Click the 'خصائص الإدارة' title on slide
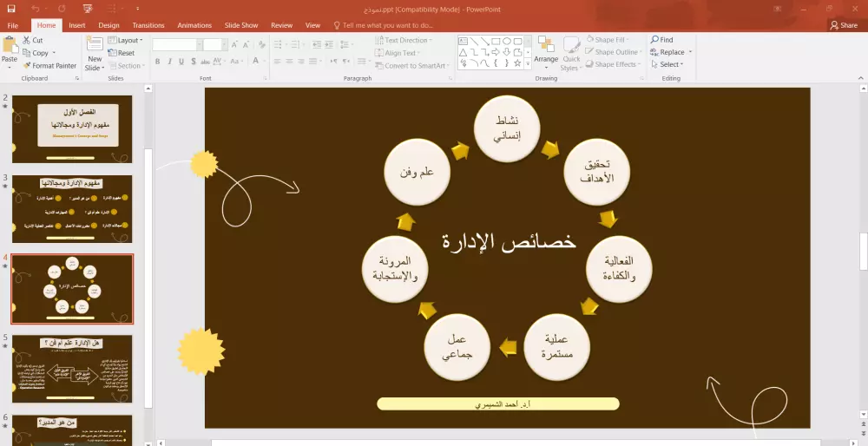The width and height of the screenshot is (868, 446). coord(510,242)
